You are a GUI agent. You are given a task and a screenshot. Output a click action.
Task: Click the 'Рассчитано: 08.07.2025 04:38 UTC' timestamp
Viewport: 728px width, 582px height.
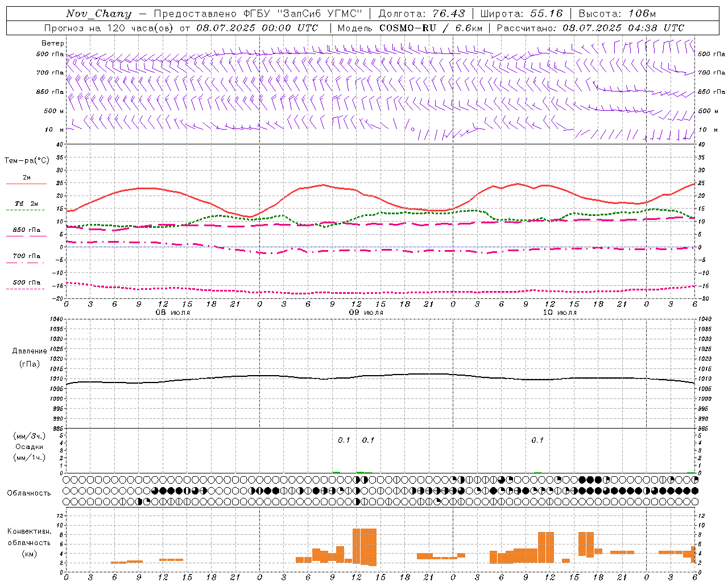[x=590, y=28]
